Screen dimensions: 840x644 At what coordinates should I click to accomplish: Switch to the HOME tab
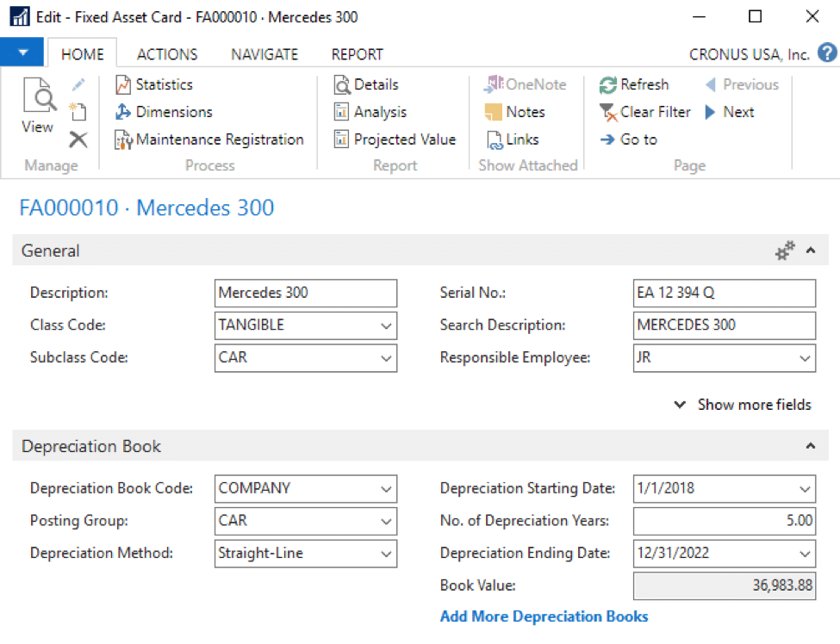tap(83, 54)
